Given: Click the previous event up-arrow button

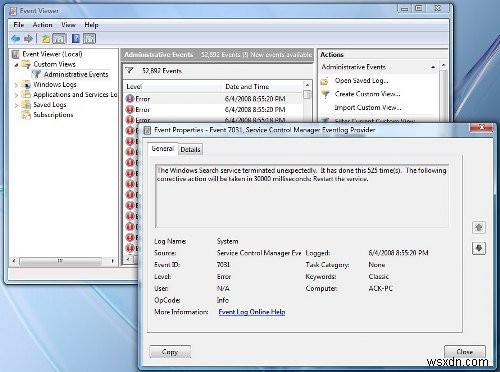Looking at the screenshot, I should pos(479,228).
